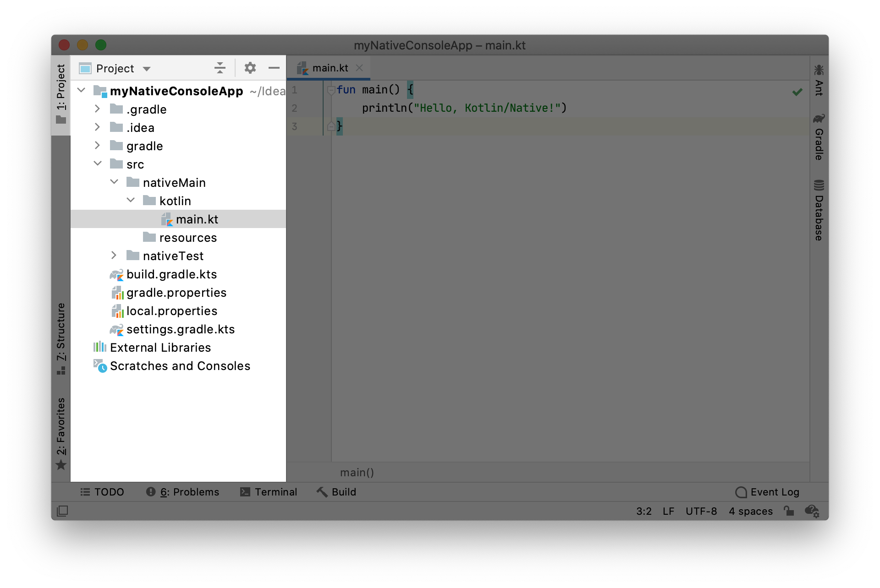Expand the gradle folder
Screen dimensions: 880x588
97,146
